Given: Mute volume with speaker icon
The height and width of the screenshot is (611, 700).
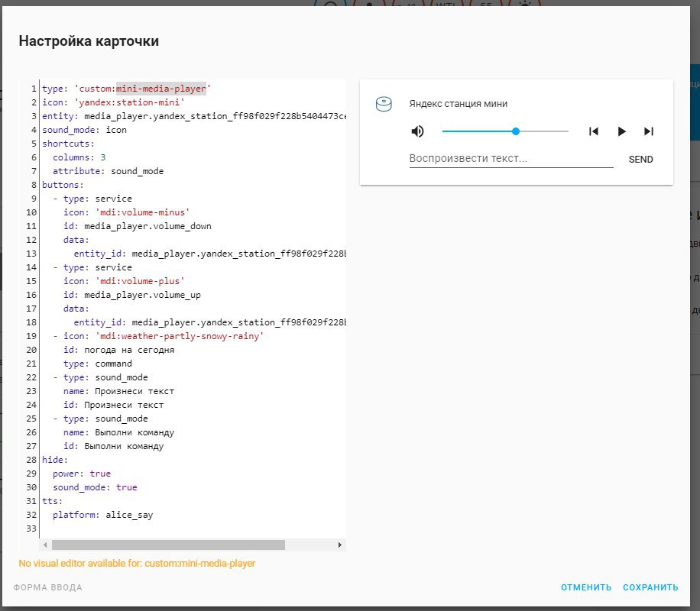Looking at the screenshot, I should (x=417, y=131).
